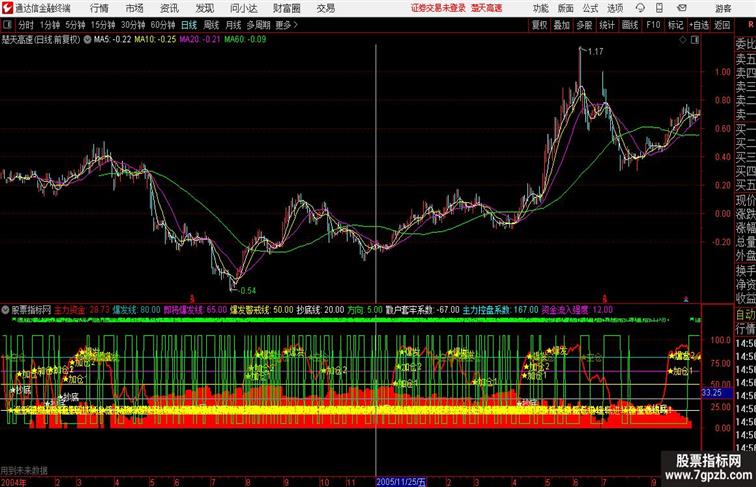Viewport: 756px width, 487px height.
Task: Toggle side panel icon atop main chart
Action: click(695, 40)
